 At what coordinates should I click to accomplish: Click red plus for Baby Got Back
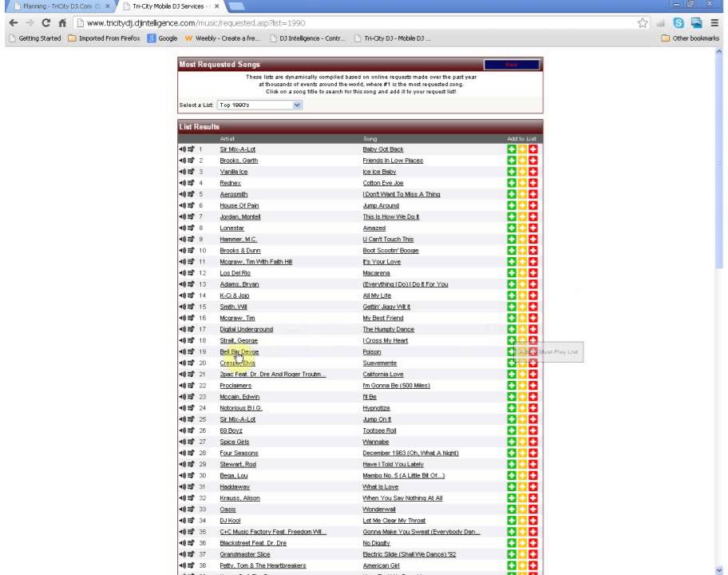point(533,149)
